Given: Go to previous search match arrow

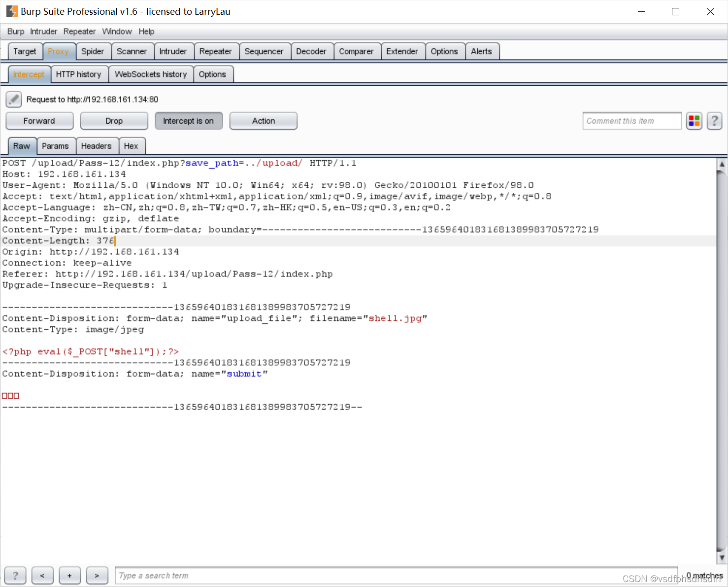Looking at the screenshot, I should click(42, 575).
